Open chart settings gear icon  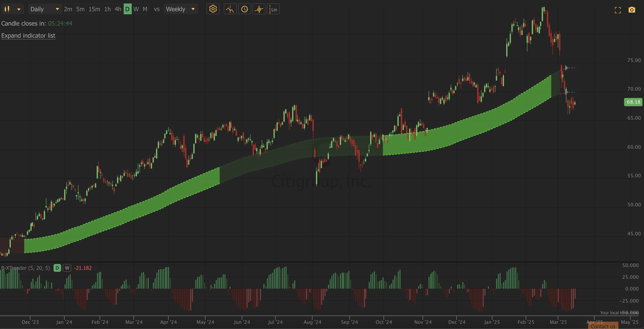tap(213, 9)
